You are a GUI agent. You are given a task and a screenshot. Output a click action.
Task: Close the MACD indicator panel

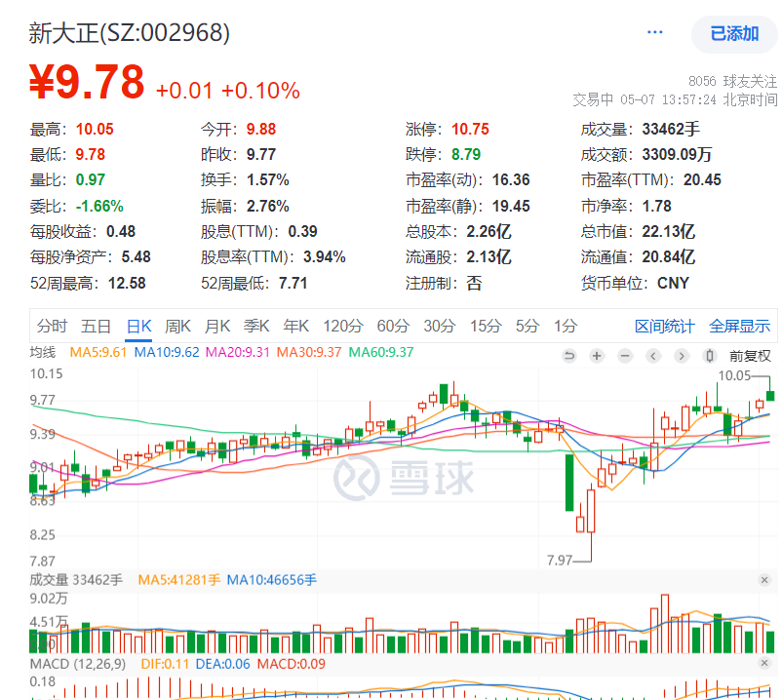(764, 663)
